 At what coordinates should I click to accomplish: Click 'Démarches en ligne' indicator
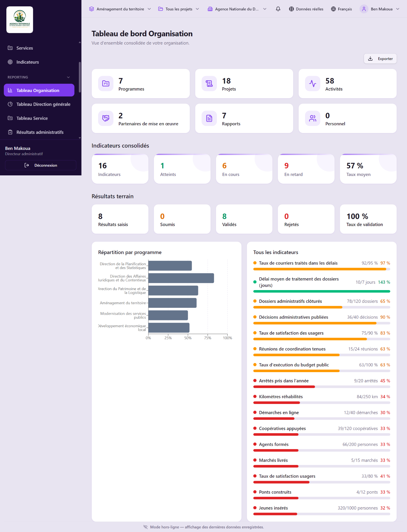point(322,415)
